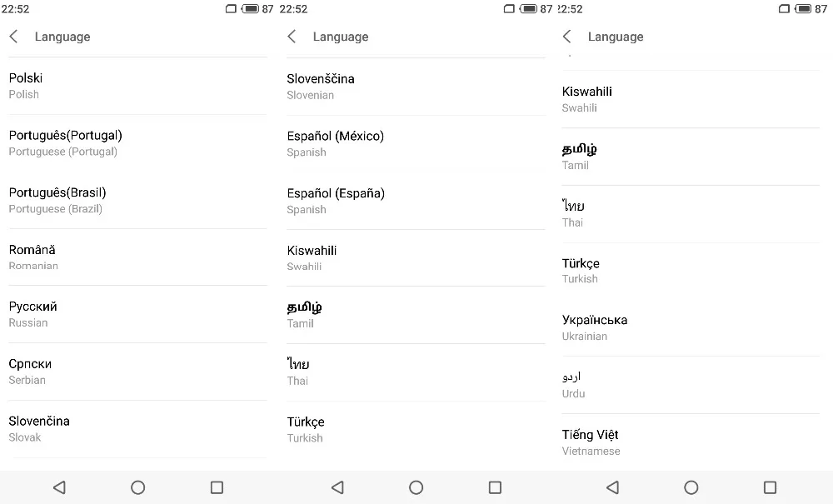Tap the back triangle on the middle navigation bar

point(337,487)
